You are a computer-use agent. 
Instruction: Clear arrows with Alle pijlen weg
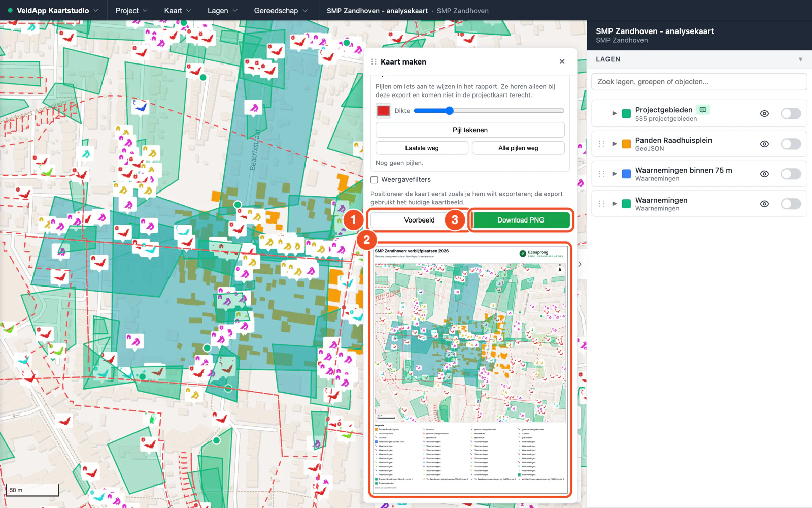tap(518, 148)
